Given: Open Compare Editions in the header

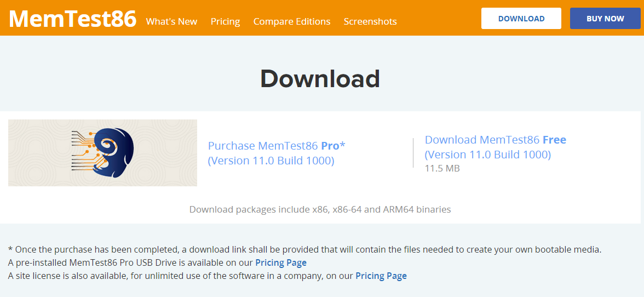Looking at the screenshot, I should (291, 21).
